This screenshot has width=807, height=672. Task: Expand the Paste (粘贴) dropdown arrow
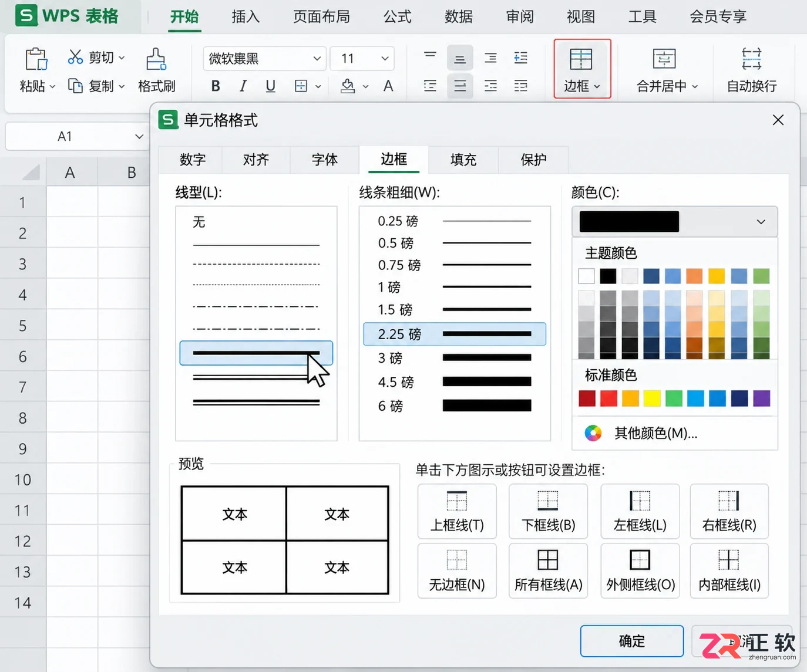click(x=53, y=87)
